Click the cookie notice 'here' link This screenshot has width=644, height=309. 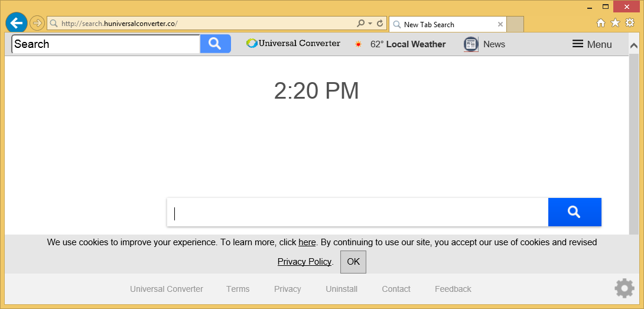(x=307, y=242)
